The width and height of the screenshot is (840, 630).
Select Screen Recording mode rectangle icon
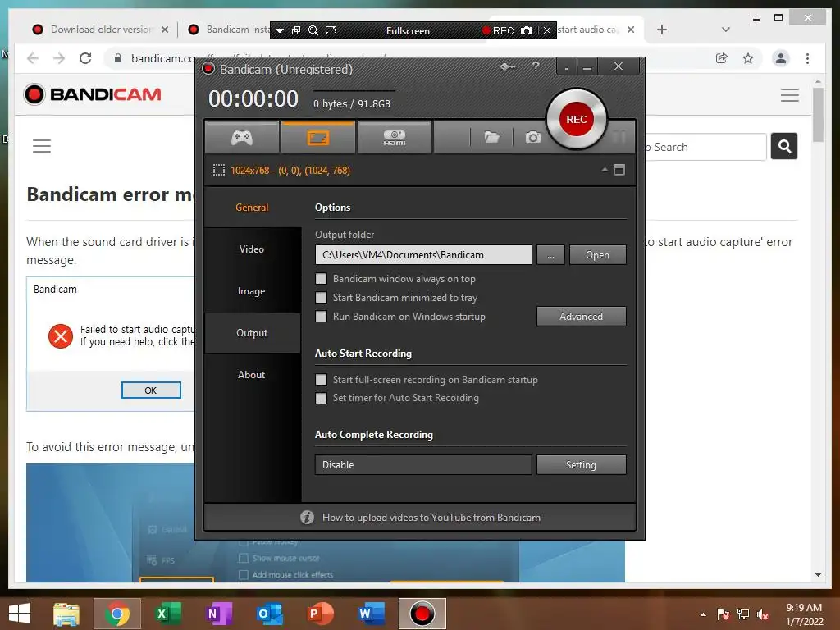tap(317, 138)
